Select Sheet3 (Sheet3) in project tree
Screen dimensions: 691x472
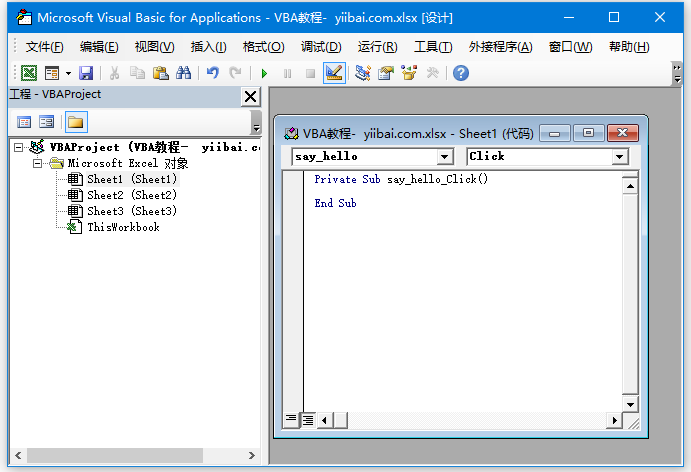pos(132,211)
